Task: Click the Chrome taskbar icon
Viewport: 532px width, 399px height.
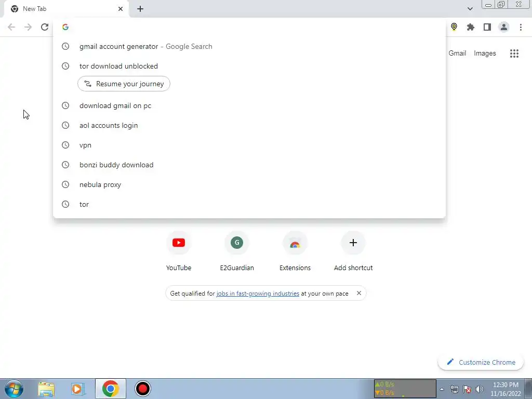Action: tap(110, 389)
